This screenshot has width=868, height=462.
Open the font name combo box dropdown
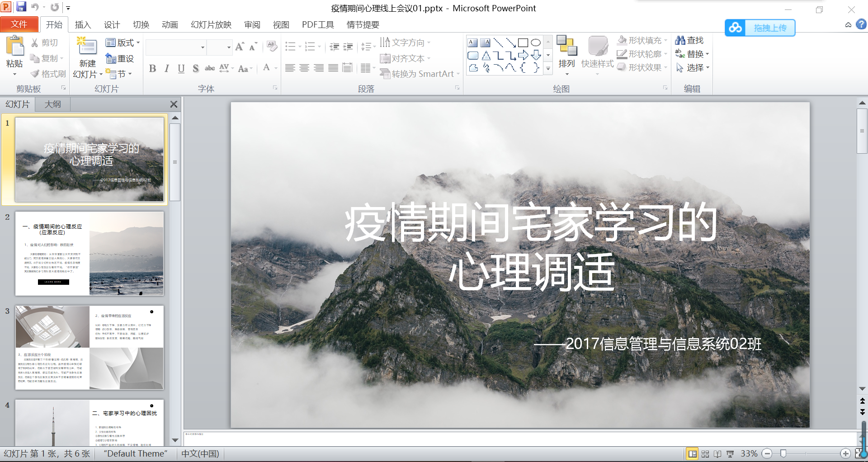coord(203,47)
